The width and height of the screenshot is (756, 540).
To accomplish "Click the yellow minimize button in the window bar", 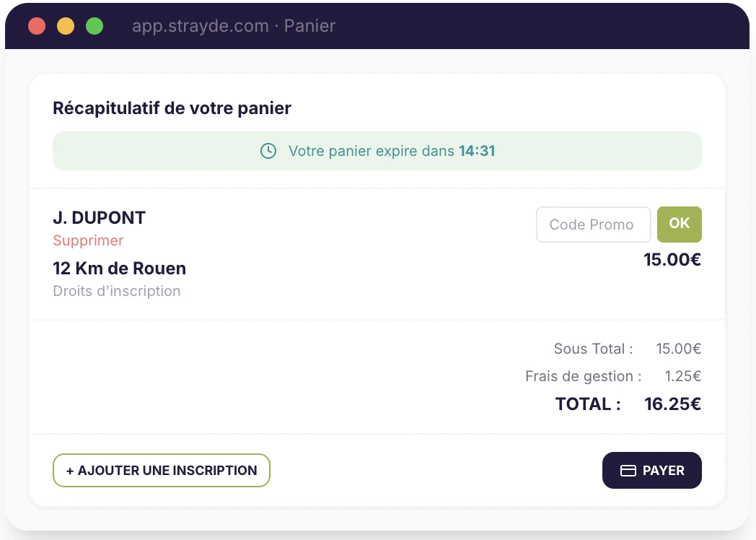I will pos(65,25).
